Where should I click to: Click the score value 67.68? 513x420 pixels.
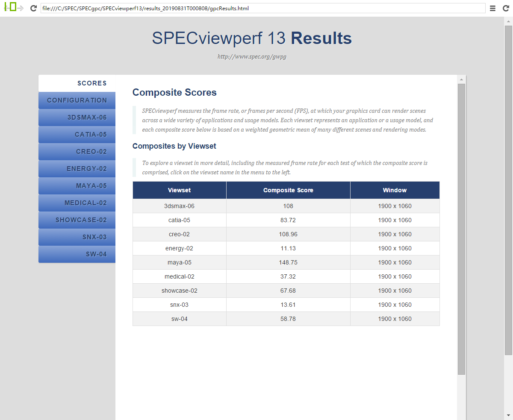coord(288,291)
